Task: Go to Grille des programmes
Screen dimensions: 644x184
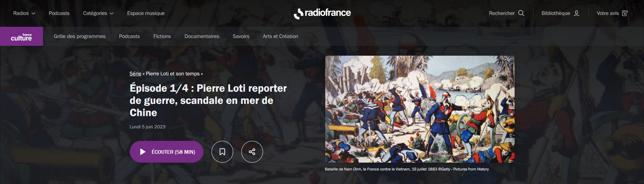Action: click(x=80, y=36)
